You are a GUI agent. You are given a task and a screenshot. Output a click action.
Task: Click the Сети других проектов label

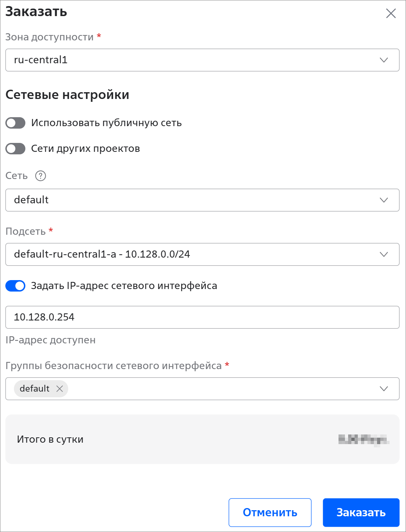click(x=85, y=149)
